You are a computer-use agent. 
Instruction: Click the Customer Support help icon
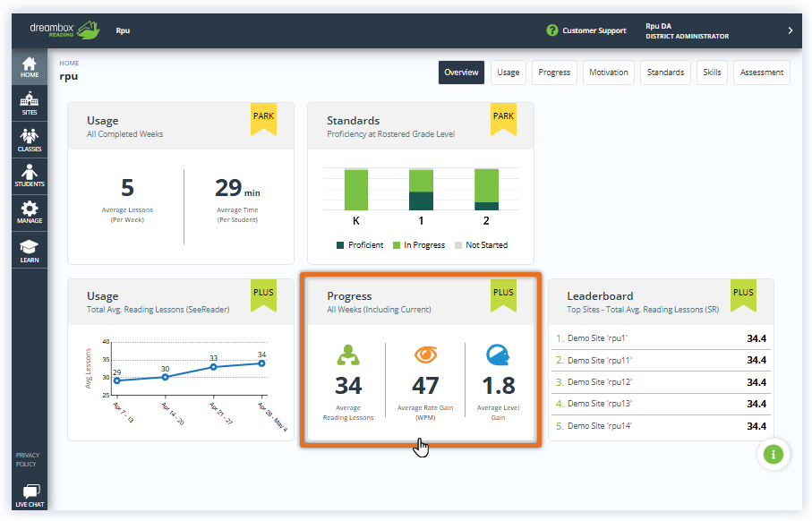click(552, 30)
